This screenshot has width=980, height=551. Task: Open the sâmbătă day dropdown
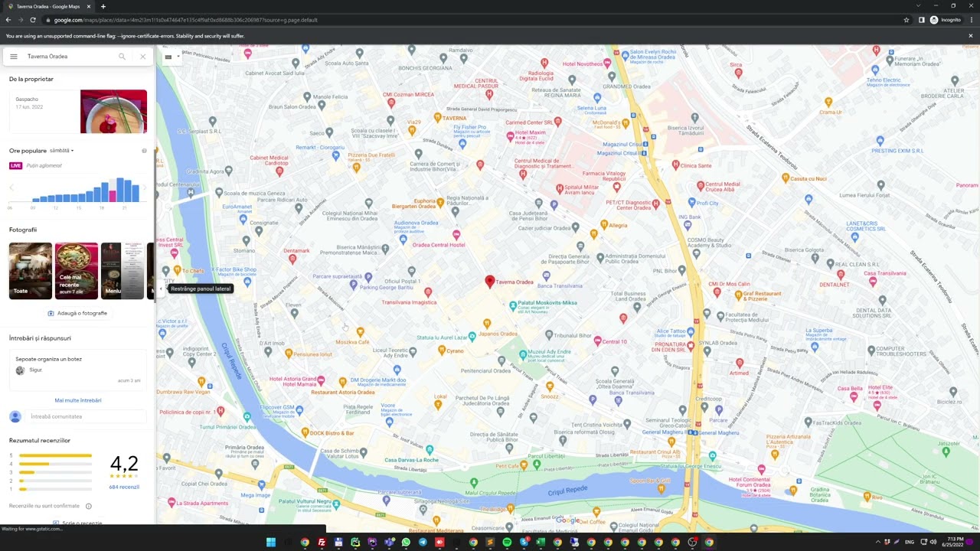tap(62, 151)
